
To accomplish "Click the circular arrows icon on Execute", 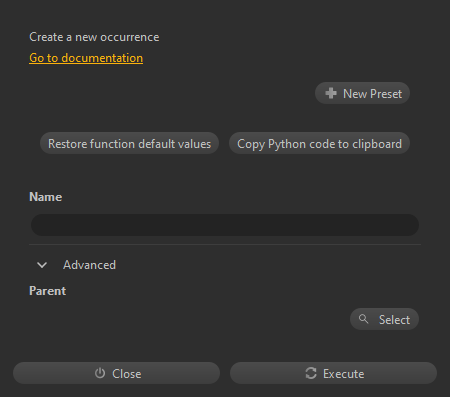I will (311, 373).
